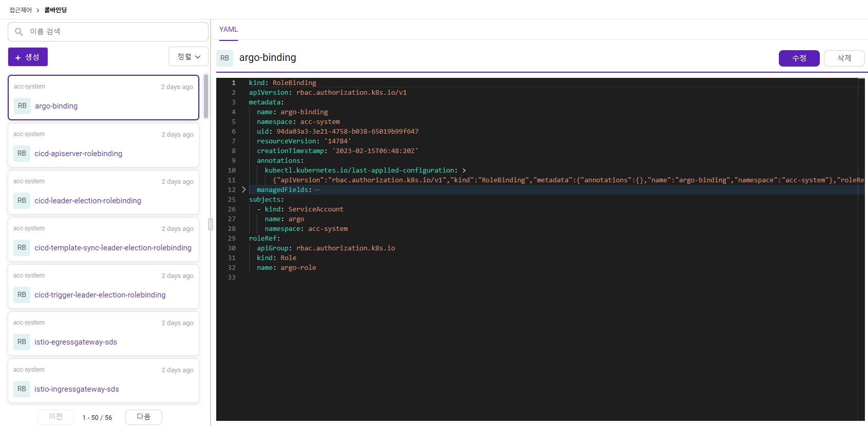Click the + 생성 create button

coord(28,57)
